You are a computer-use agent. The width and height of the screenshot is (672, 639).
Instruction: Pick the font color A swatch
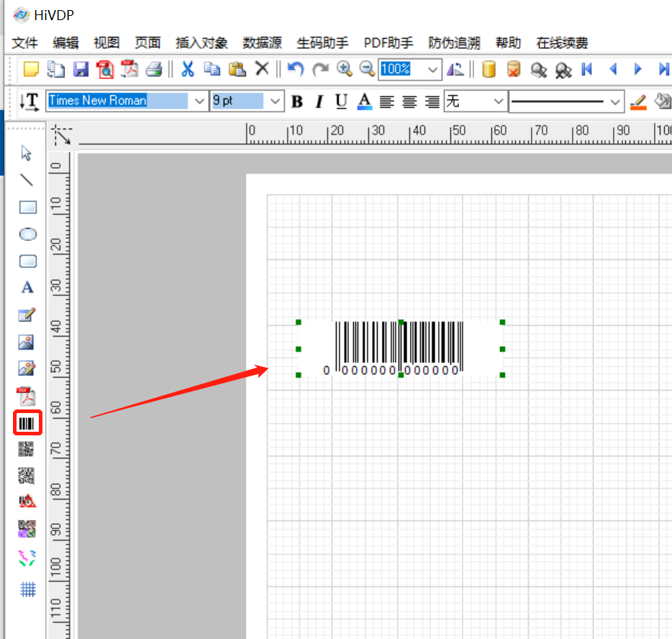pyautogui.click(x=364, y=101)
